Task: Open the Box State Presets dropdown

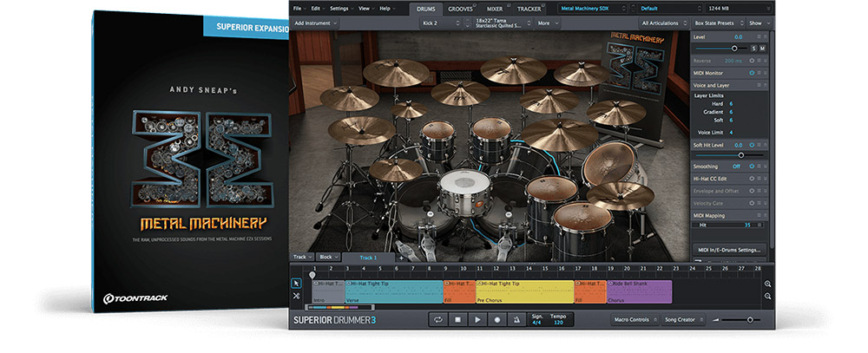Action: pos(718,23)
